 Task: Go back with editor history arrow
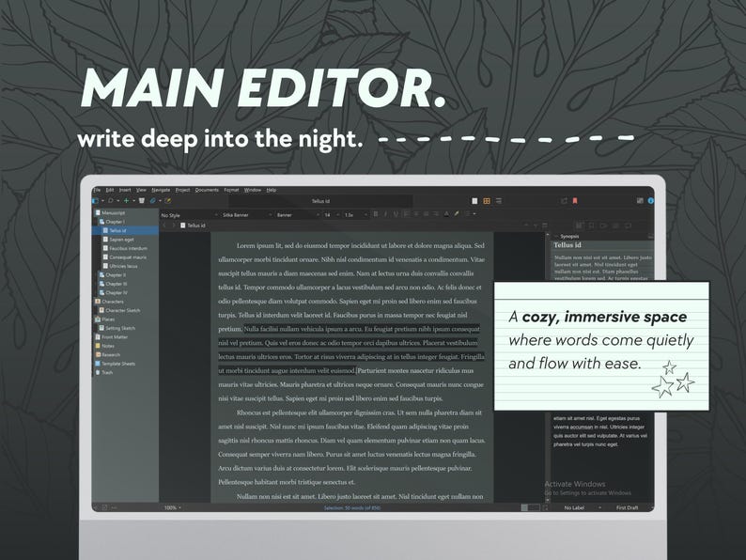(x=164, y=226)
